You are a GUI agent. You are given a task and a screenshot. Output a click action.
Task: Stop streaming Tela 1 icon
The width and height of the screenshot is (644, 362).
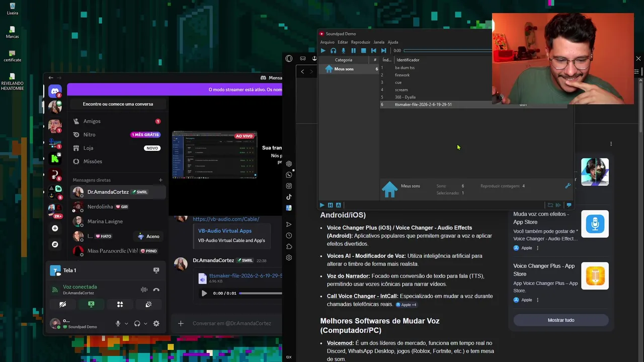click(x=156, y=270)
